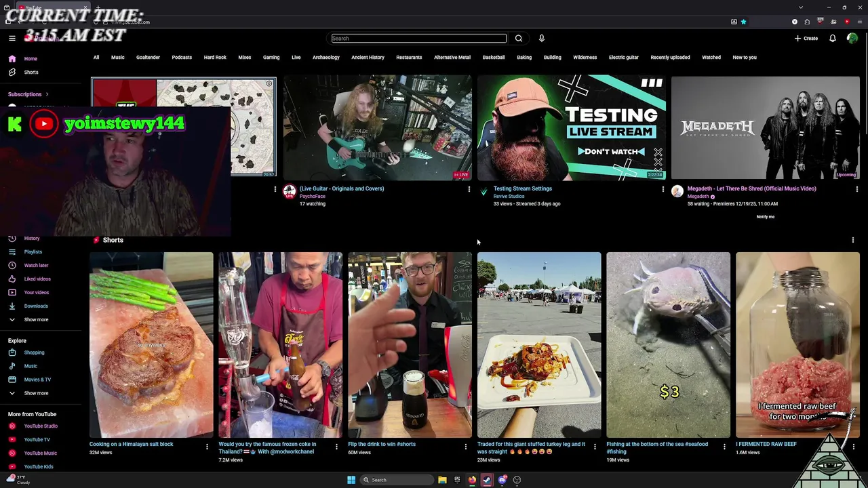This screenshot has width=868, height=488.
Task: Open Shopping under Explore
Action: point(34,352)
